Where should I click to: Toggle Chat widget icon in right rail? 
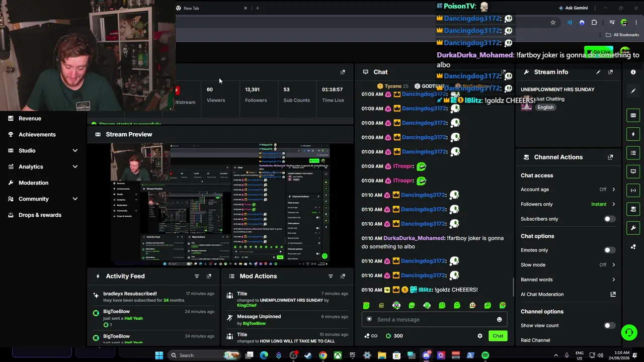coord(633,171)
